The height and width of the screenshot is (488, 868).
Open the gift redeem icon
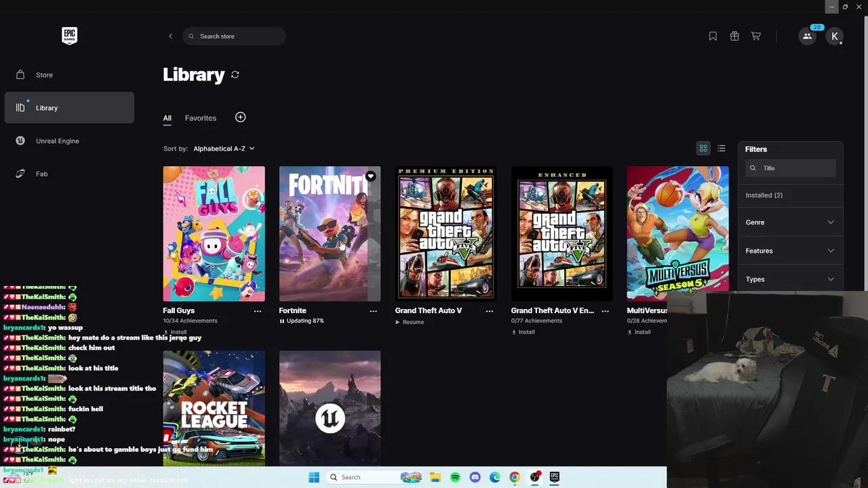coord(734,36)
